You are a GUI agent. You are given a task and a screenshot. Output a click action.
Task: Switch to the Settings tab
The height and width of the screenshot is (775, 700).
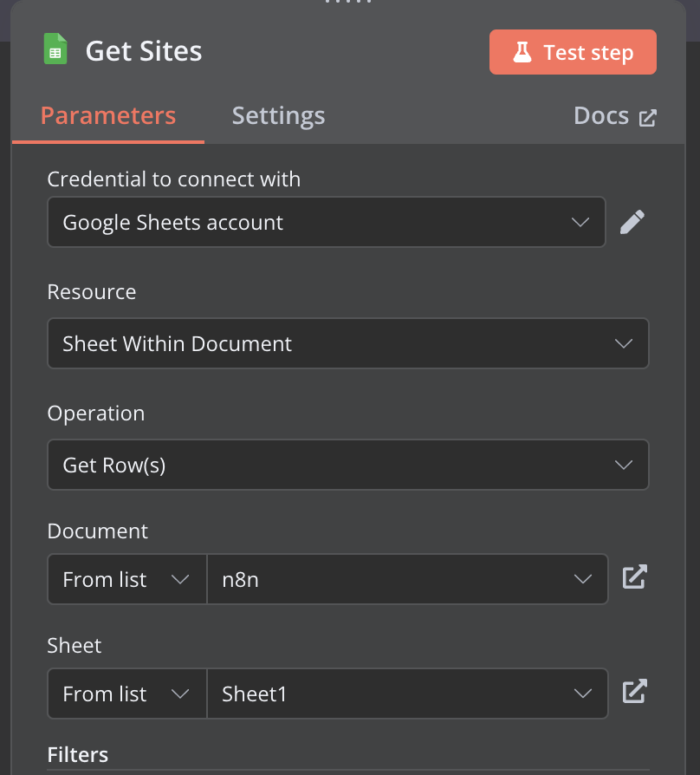(x=279, y=115)
